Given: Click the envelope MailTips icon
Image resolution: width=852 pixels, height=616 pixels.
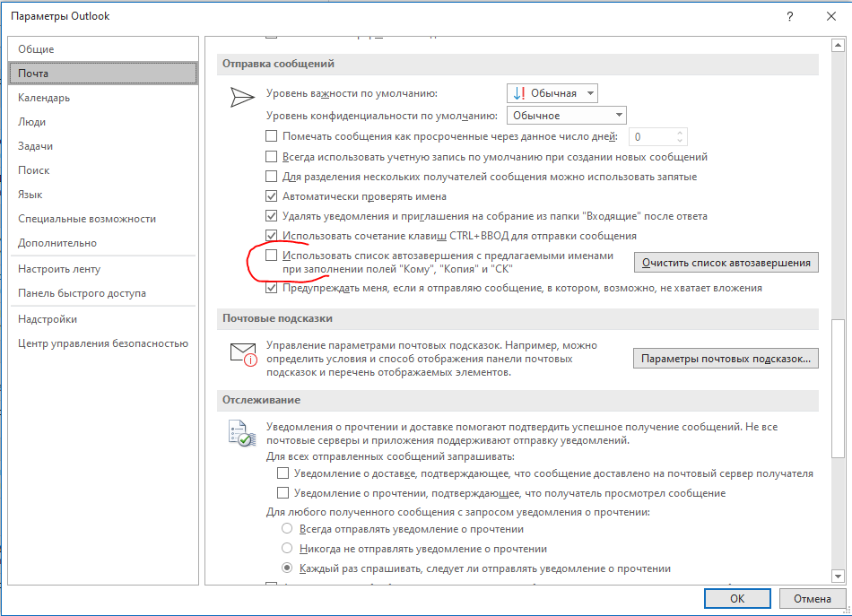Looking at the screenshot, I should coord(243,354).
